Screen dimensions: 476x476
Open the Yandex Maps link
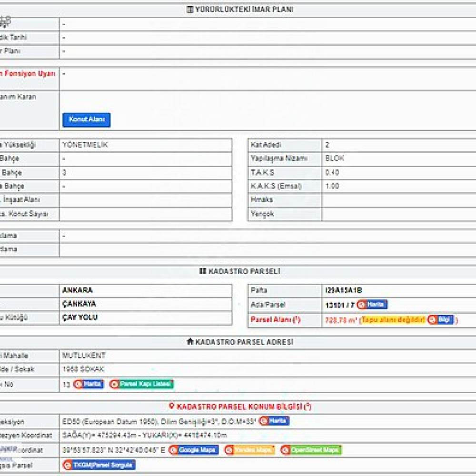click(249, 450)
